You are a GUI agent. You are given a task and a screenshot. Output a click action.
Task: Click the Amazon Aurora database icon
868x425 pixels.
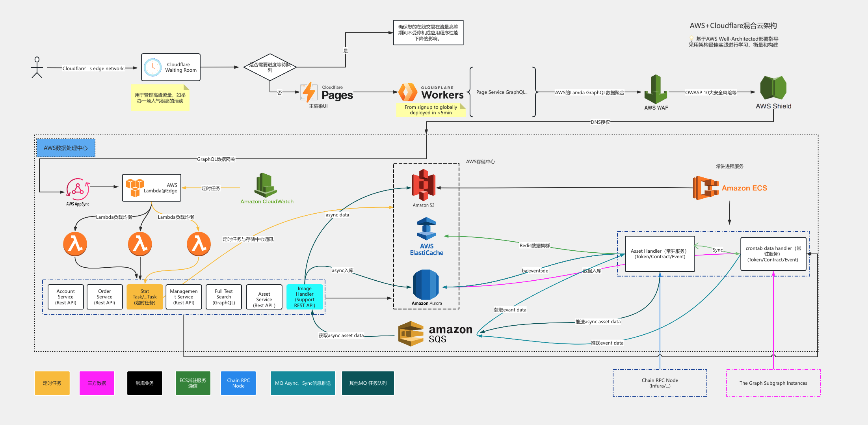tap(426, 285)
